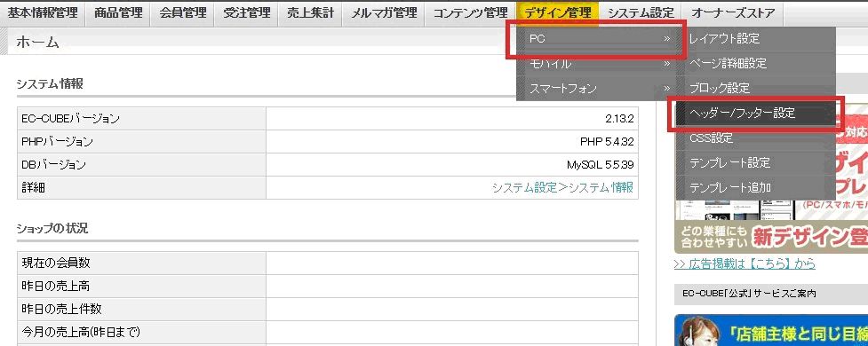Open the 基本情報管理 menu
Viewport: 868px width, 346px height.
pyautogui.click(x=43, y=13)
